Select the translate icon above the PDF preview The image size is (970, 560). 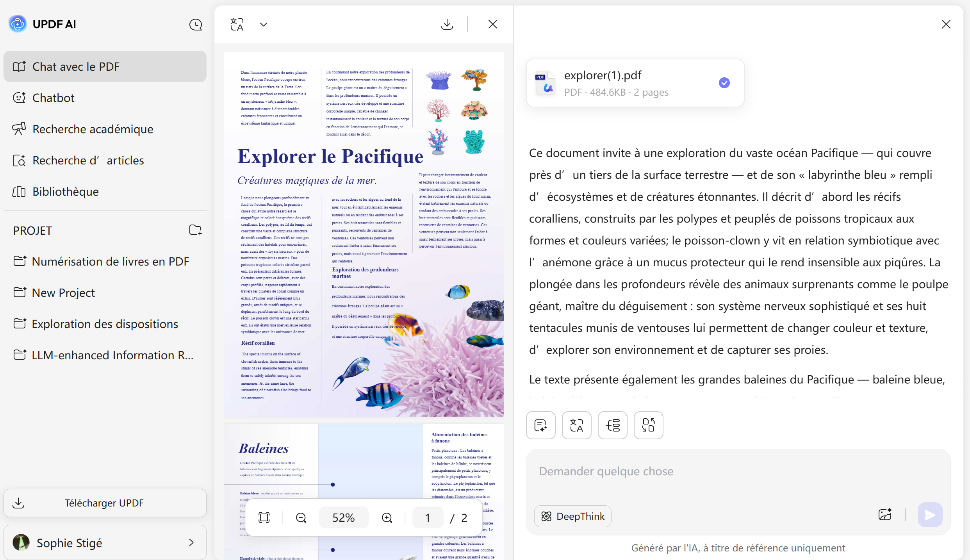(x=237, y=24)
